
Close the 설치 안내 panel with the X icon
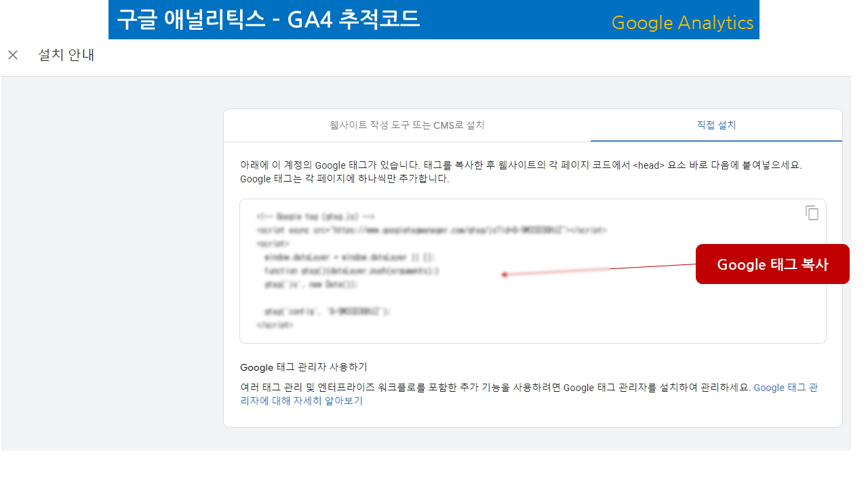click(13, 55)
